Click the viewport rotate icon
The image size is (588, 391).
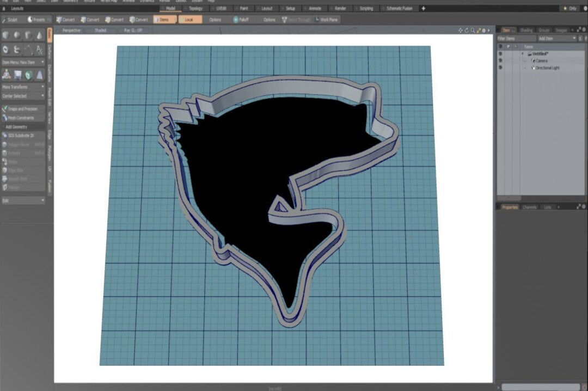click(467, 30)
